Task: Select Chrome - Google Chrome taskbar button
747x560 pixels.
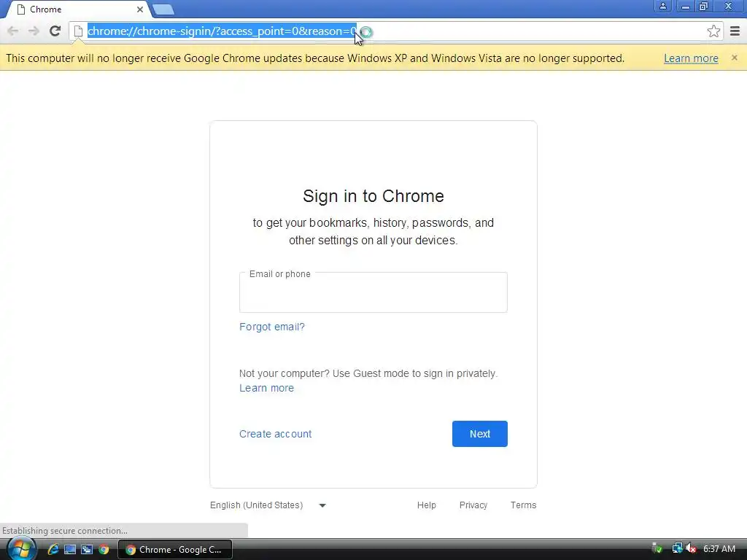Action: [x=175, y=550]
